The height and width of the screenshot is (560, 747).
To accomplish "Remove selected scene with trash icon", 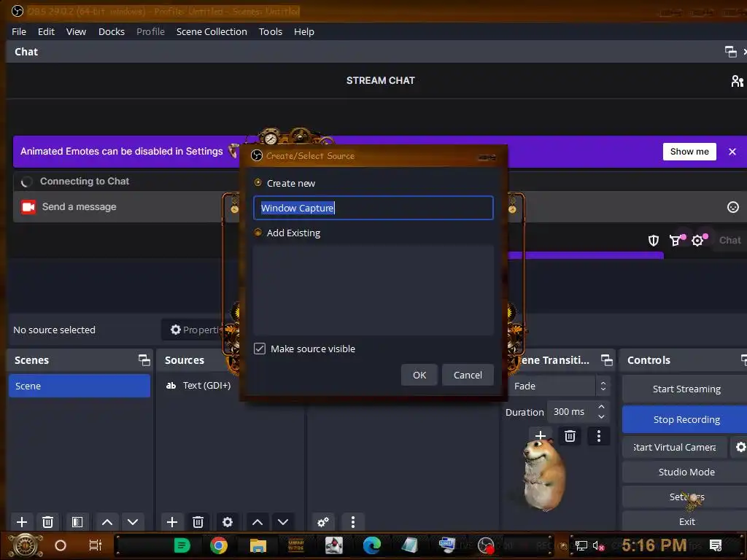I will [x=47, y=522].
